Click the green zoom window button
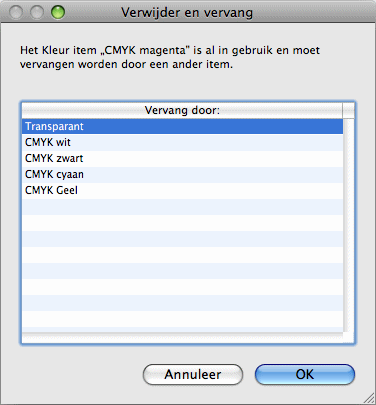Screen dimensions: 376x405 pyautogui.click(x=58, y=12)
